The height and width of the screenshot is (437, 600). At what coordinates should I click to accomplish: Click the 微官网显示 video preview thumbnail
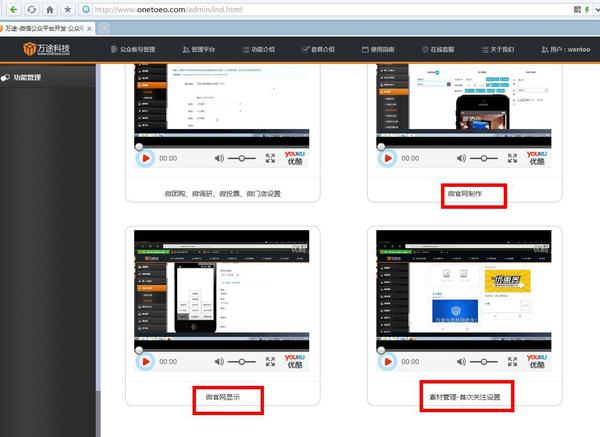(x=222, y=290)
